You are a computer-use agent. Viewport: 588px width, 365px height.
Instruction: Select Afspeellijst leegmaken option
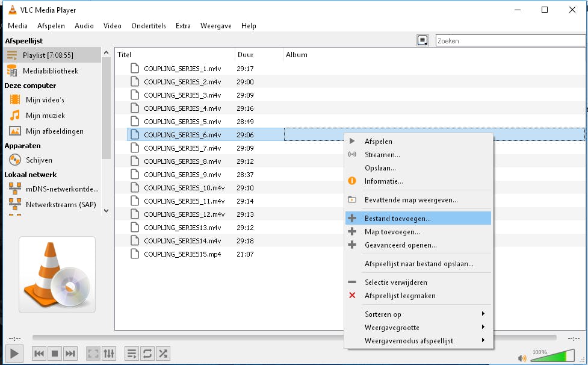pos(400,296)
